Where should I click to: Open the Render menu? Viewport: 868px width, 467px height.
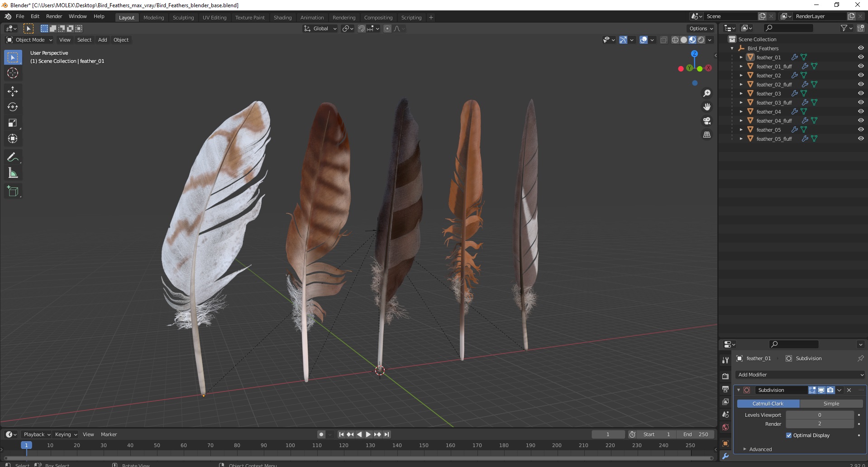tap(54, 16)
